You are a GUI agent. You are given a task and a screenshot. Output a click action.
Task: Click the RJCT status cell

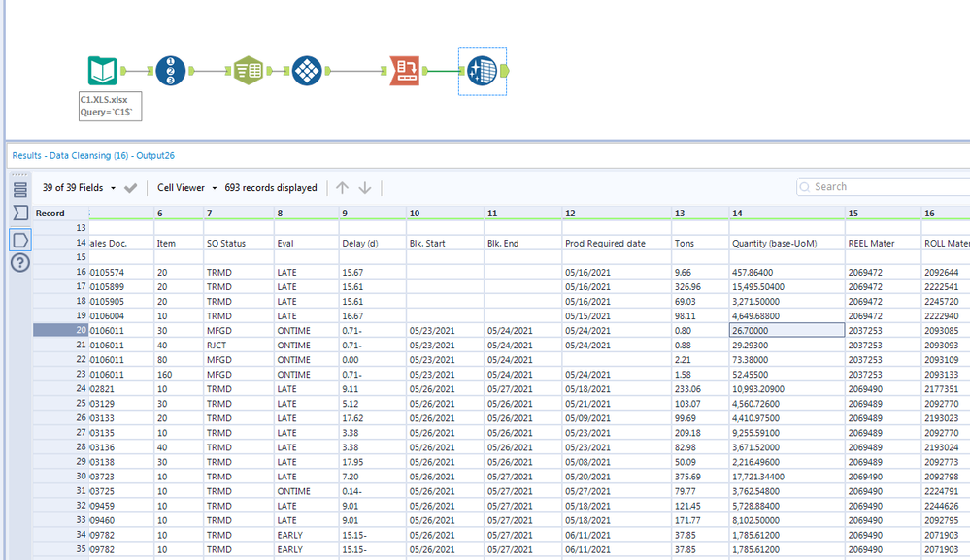240,346
